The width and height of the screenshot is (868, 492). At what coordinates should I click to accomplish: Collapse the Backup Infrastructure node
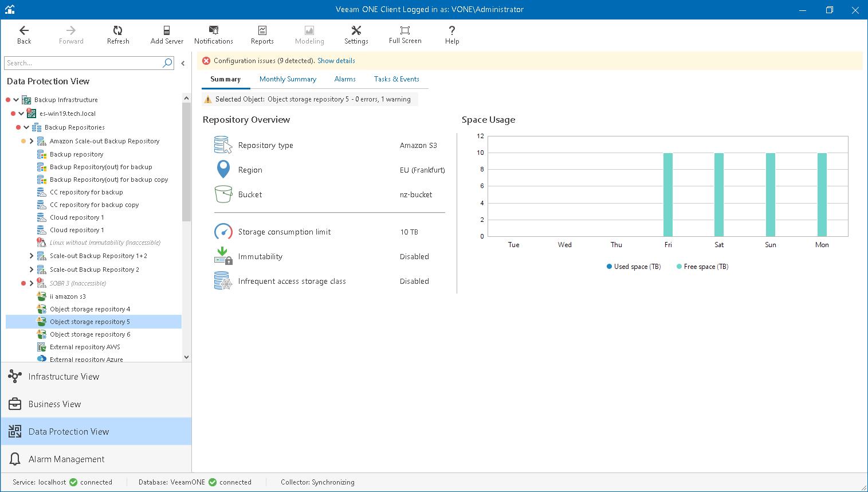click(x=16, y=100)
